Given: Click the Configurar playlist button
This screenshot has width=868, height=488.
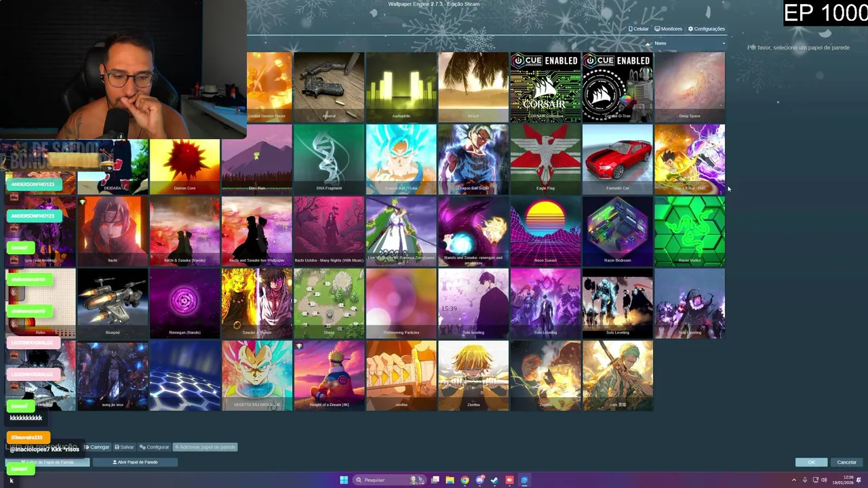Looking at the screenshot, I should pyautogui.click(x=154, y=447).
